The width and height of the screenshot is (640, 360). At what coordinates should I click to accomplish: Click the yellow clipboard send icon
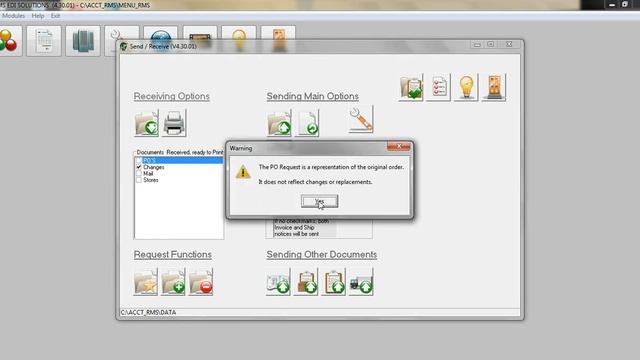(333, 282)
